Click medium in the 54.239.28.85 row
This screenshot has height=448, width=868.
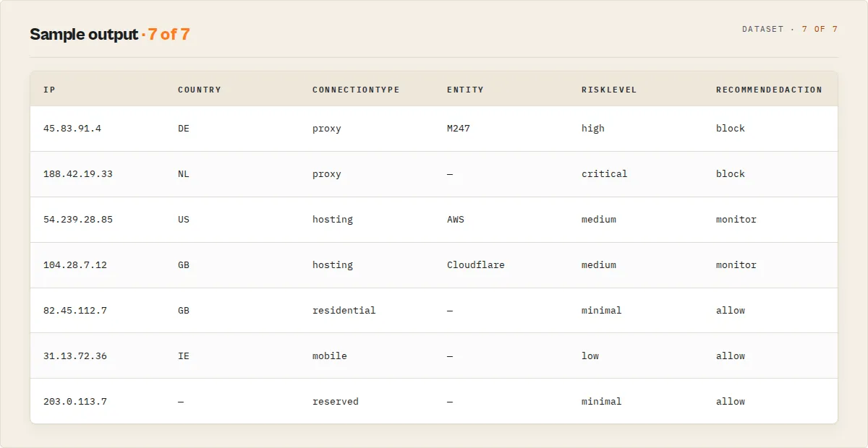[599, 220]
